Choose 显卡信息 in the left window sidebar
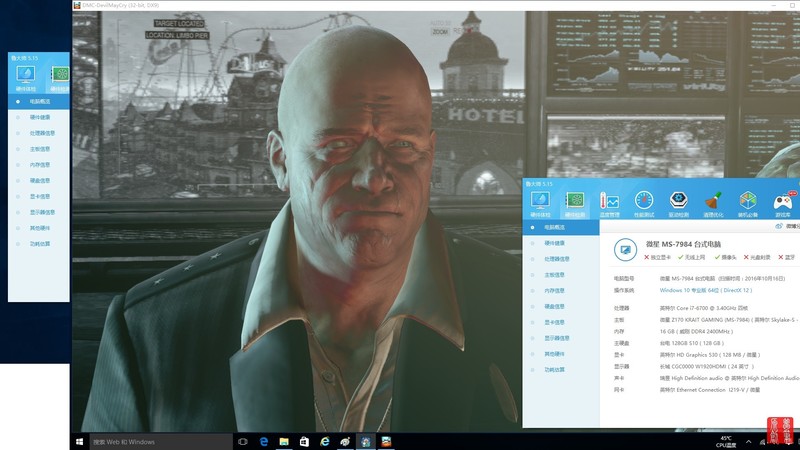This screenshot has width=800, height=450. pyautogui.click(x=39, y=196)
